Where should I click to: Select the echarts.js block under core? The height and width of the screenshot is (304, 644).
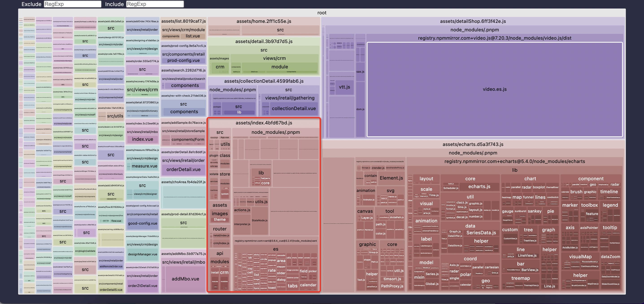point(479,187)
